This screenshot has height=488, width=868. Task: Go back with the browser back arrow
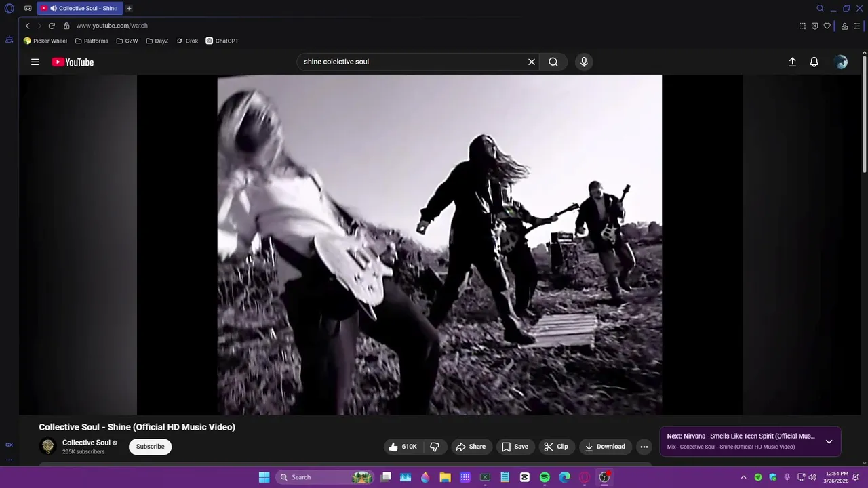point(27,26)
